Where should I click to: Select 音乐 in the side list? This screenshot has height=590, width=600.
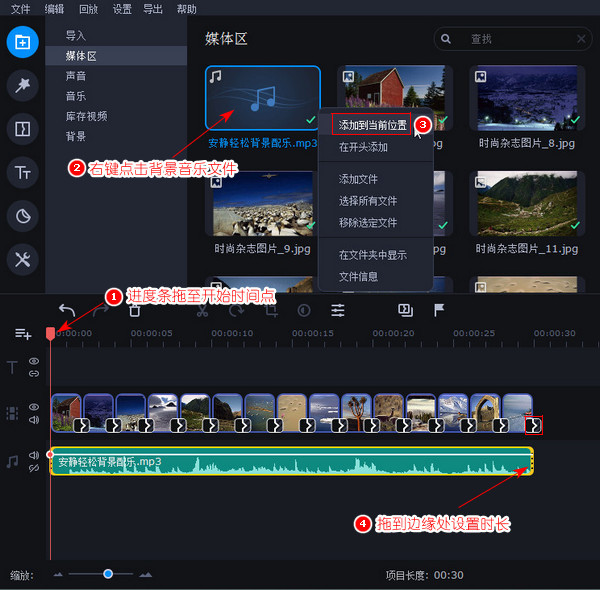tap(116, 96)
